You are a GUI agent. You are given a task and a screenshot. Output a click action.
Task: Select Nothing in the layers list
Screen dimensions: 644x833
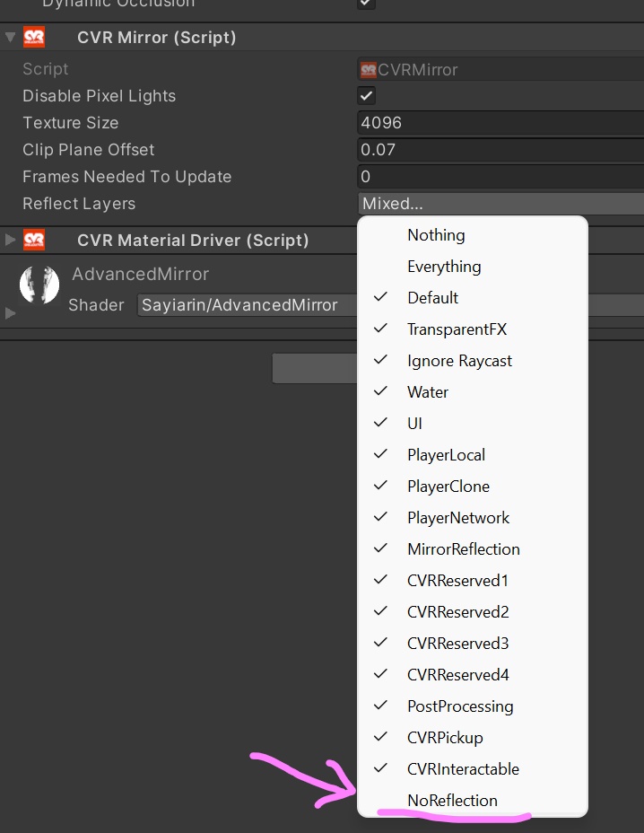pyautogui.click(x=473, y=235)
